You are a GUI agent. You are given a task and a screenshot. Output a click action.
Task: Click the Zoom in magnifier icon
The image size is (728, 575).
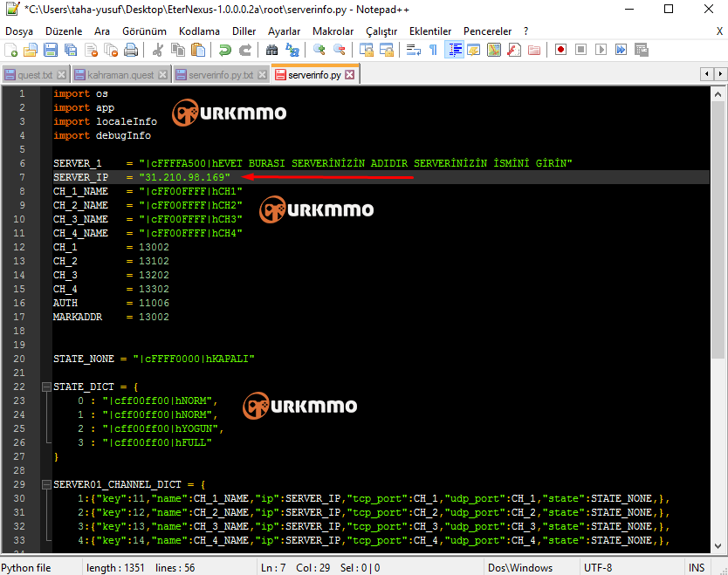coord(319,50)
